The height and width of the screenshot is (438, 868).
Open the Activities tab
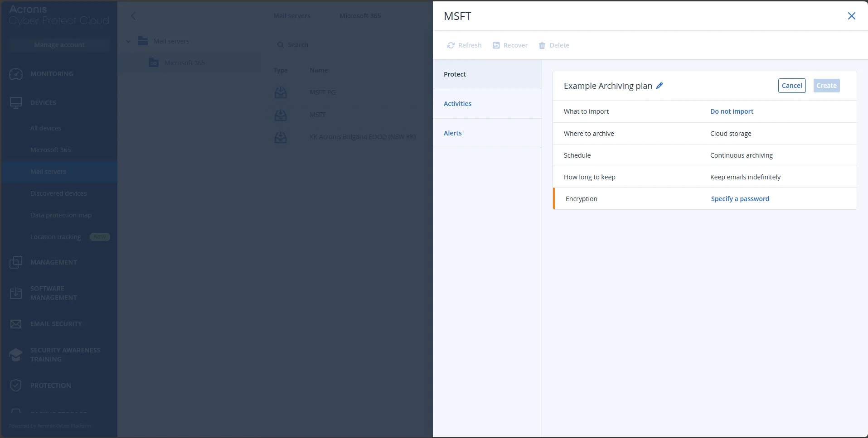point(457,104)
